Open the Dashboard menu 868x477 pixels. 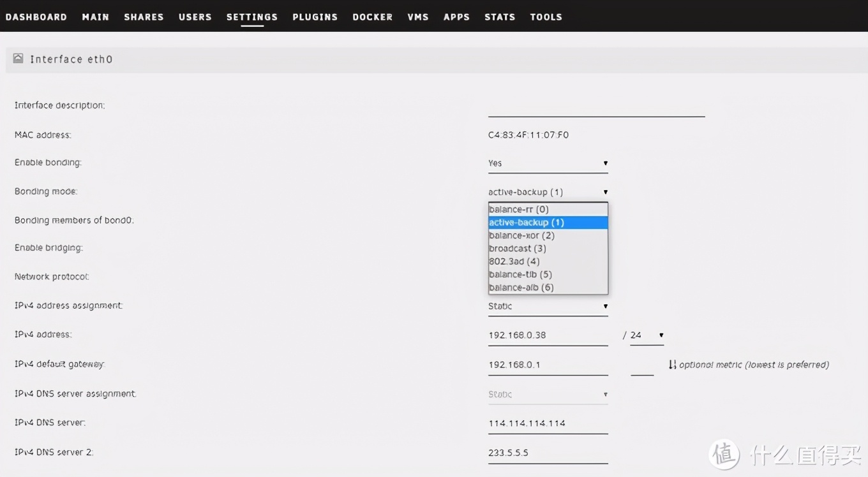point(36,17)
